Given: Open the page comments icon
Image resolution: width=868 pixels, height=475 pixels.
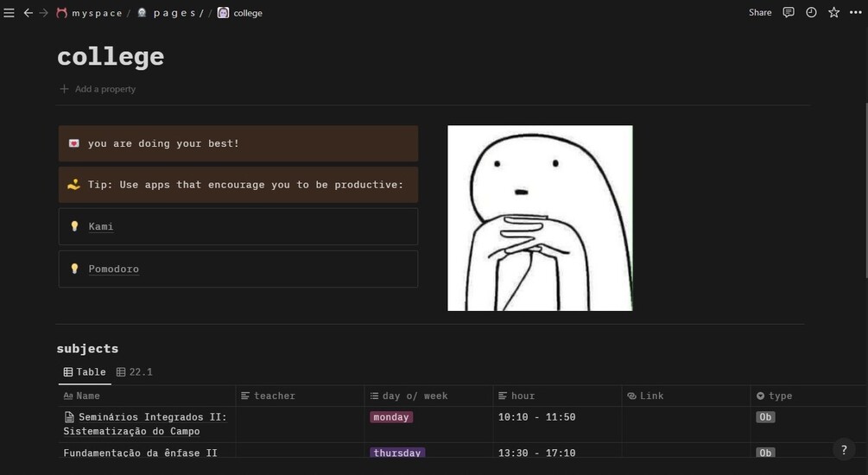Looking at the screenshot, I should 789,12.
